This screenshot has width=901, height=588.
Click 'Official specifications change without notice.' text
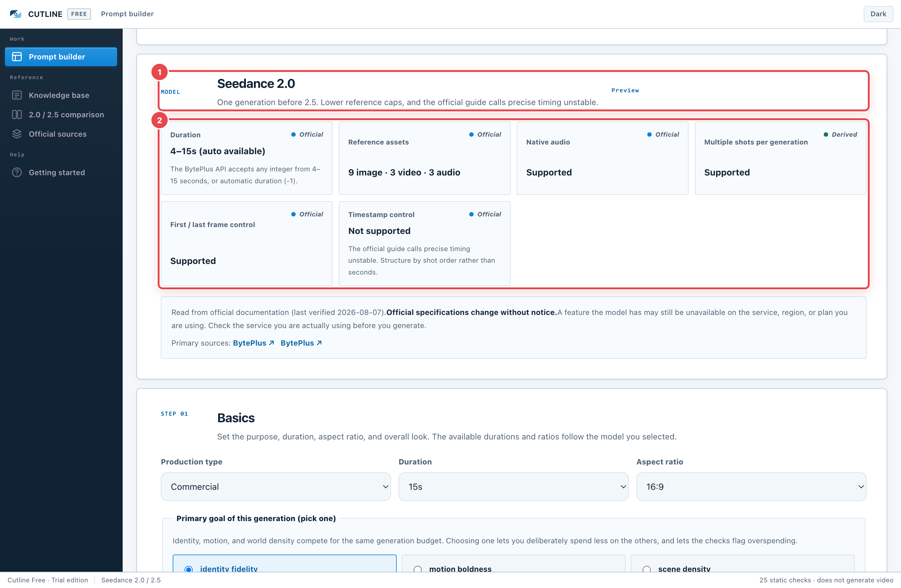coord(471,312)
